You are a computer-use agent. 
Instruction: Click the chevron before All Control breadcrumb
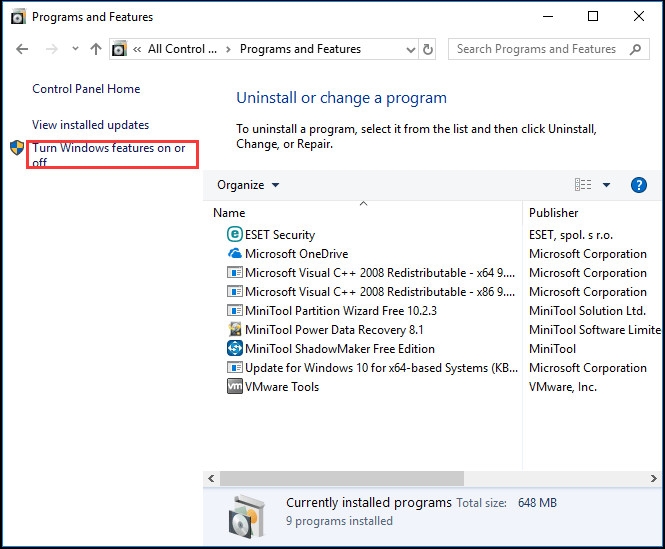pyautogui.click(x=137, y=49)
